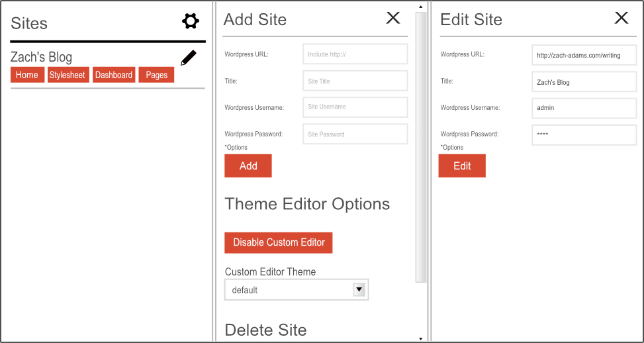Open Pages for Zach's Blog
Viewport: 644px width, 343px height.
(x=156, y=75)
